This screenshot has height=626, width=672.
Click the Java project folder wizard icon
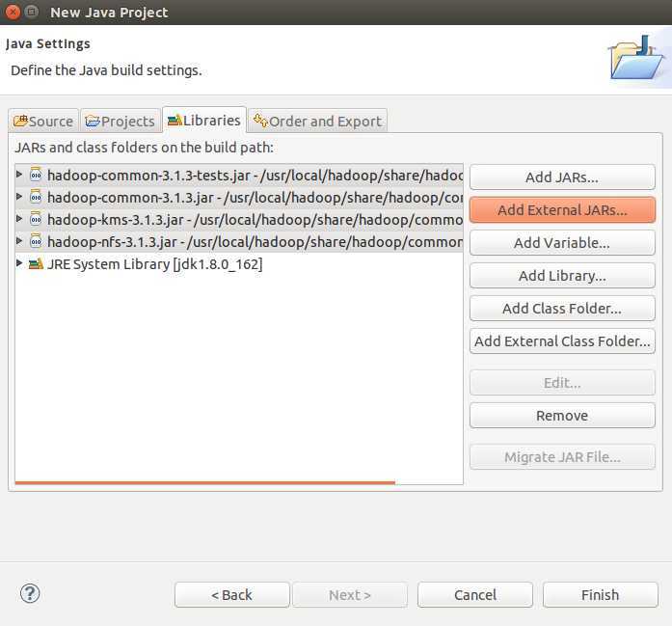point(636,58)
